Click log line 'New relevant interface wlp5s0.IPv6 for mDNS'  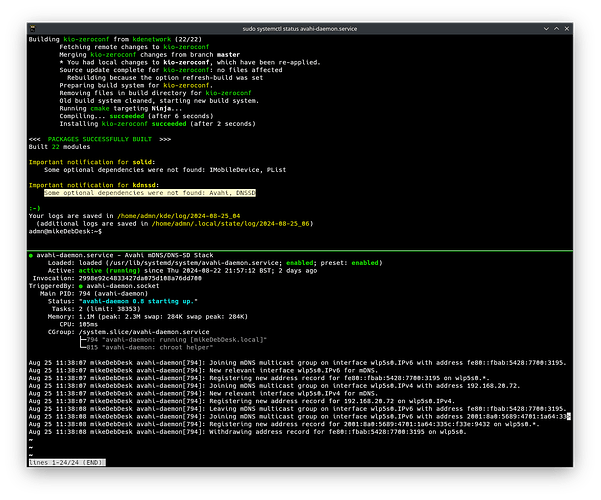(x=203, y=370)
